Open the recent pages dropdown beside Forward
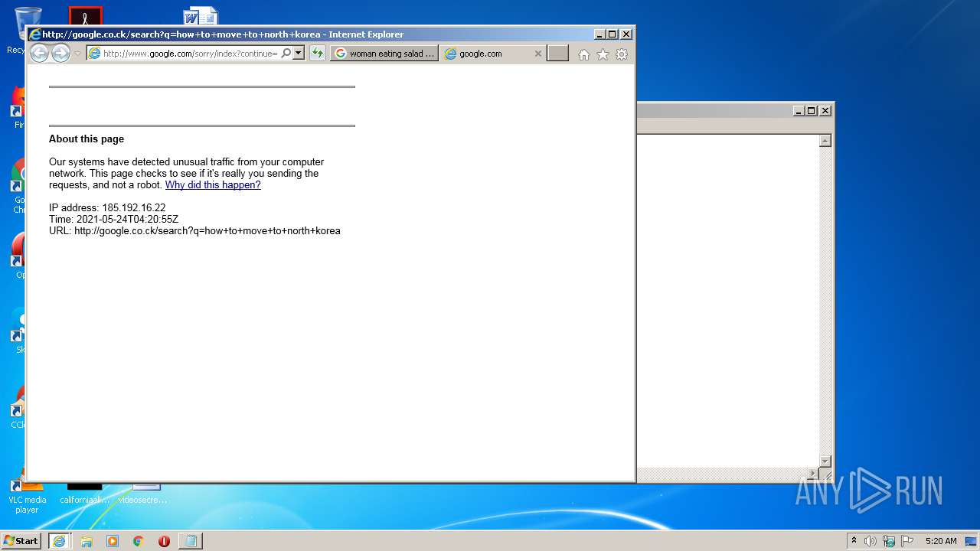The height and width of the screenshot is (551, 980). coord(77,54)
